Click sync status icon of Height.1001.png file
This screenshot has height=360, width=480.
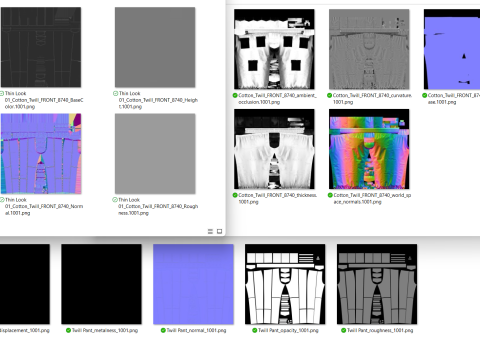click(x=116, y=93)
